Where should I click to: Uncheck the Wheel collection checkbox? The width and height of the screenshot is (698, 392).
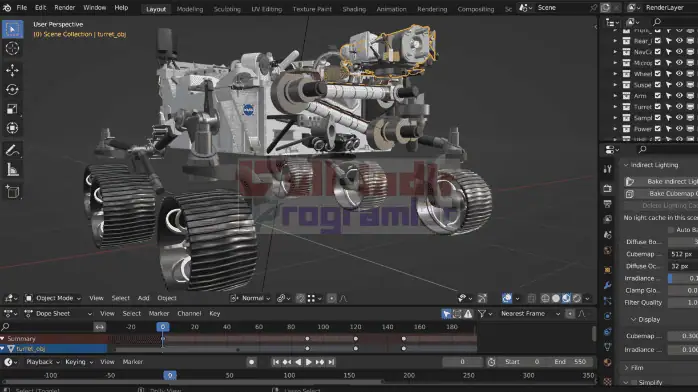[x=658, y=74]
